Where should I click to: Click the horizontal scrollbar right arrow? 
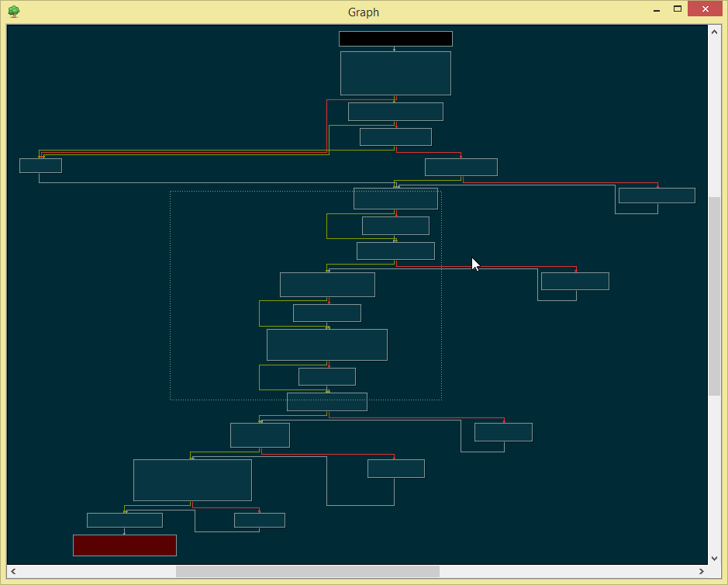click(702, 571)
